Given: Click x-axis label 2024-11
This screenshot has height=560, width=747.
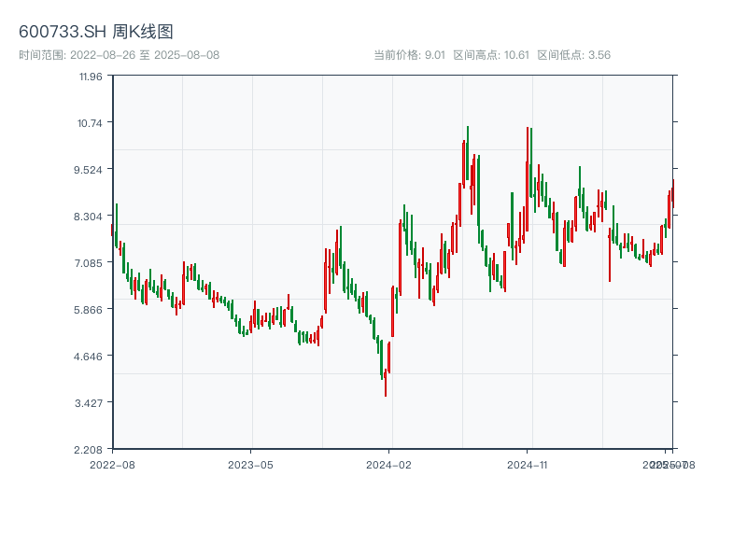Looking at the screenshot, I should pos(528,465).
